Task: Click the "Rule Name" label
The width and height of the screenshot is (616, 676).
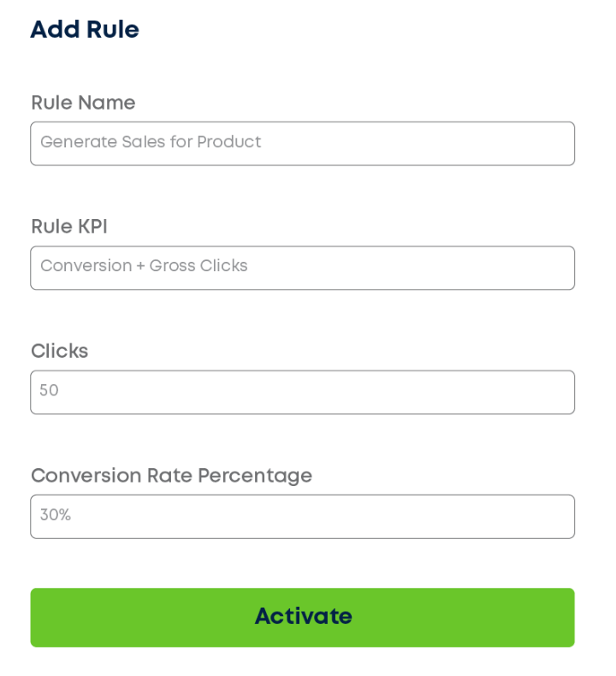Action: click(x=83, y=103)
